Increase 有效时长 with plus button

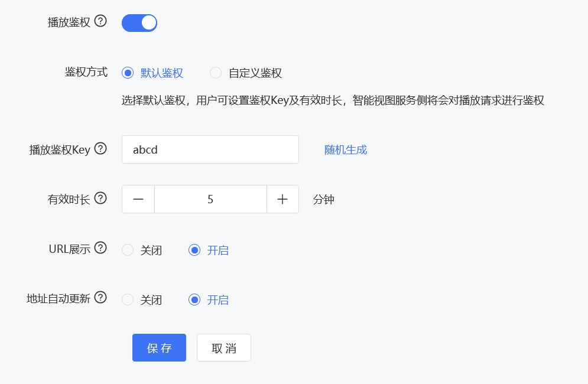pyautogui.click(x=282, y=199)
